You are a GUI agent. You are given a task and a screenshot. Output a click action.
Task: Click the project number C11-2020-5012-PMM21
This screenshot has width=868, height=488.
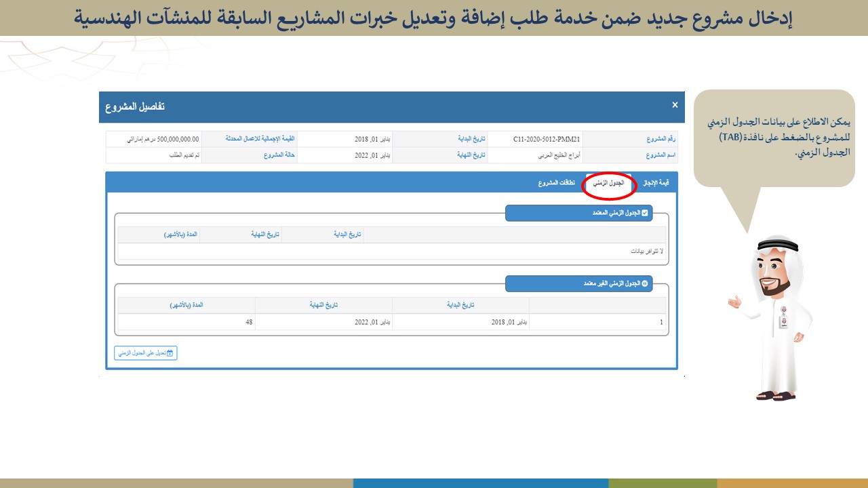pos(546,139)
